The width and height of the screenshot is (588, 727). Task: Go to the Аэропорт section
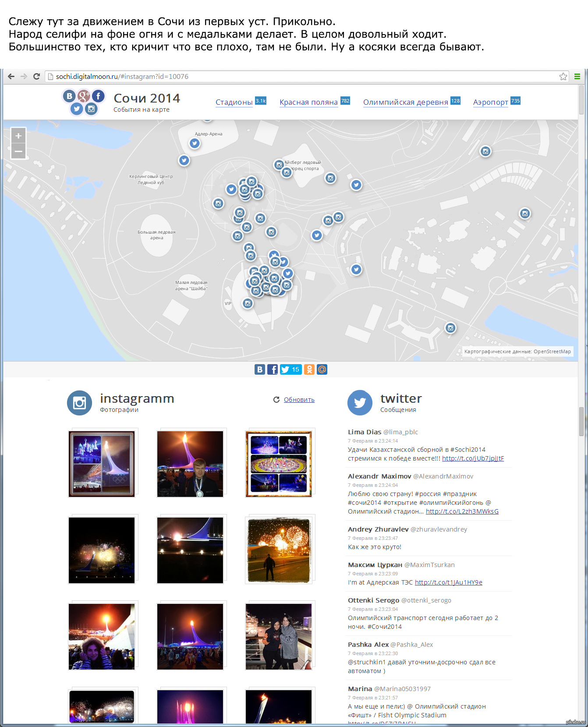click(x=490, y=102)
